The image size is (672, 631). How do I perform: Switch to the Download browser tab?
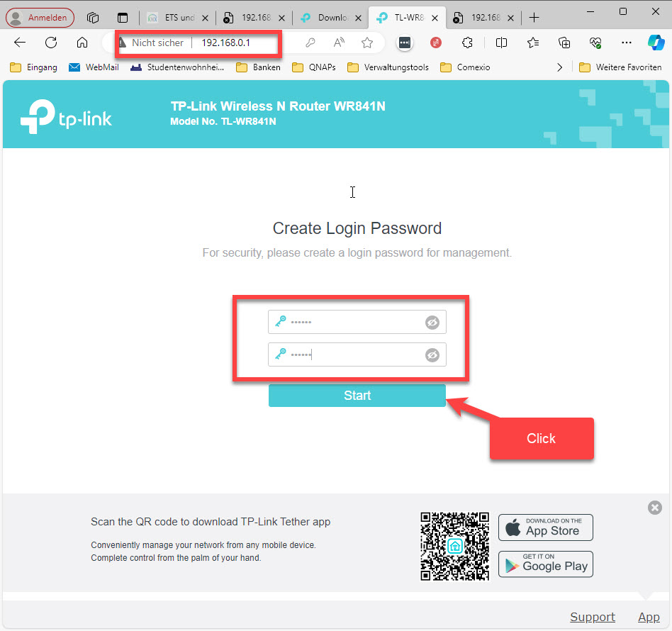[x=327, y=18]
